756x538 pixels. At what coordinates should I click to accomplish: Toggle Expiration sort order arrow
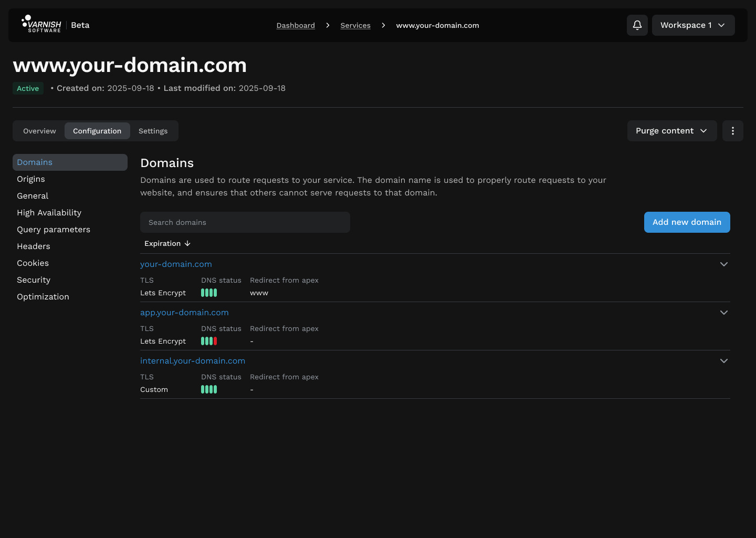(x=187, y=243)
